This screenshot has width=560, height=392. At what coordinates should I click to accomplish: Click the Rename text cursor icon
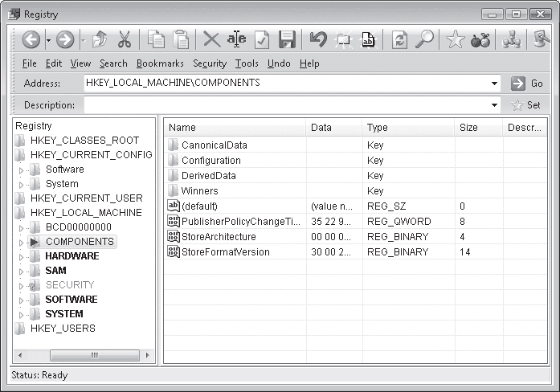coord(236,39)
